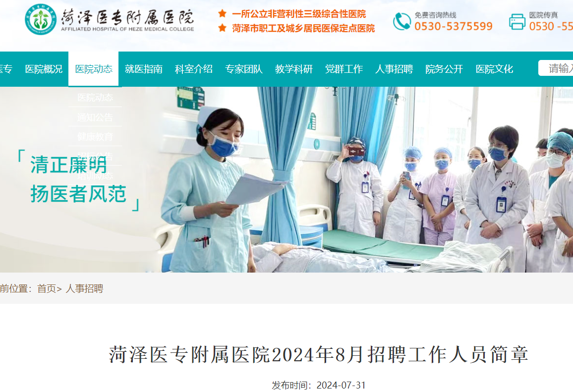This screenshot has width=573, height=392.
Task: Open 科室介绍 in navigation bar
Action: (x=194, y=69)
